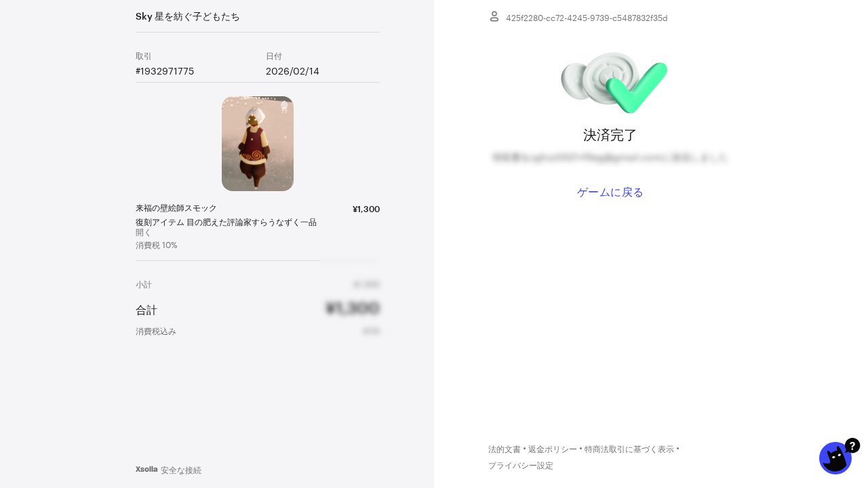Image resolution: width=868 pixels, height=488 pixels.
Task: Select the account ID text 425f2280-cc72
Action: click(x=587, y=18)
